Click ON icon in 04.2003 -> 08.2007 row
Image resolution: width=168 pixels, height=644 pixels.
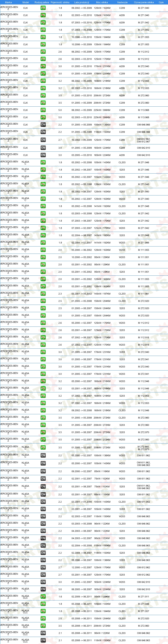[x=43, y=531]
